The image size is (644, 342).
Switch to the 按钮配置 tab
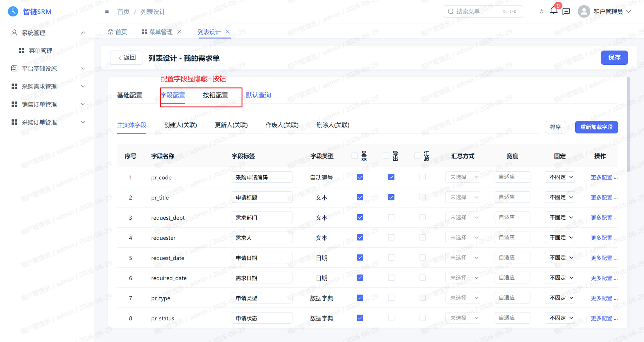coord(215,95)
